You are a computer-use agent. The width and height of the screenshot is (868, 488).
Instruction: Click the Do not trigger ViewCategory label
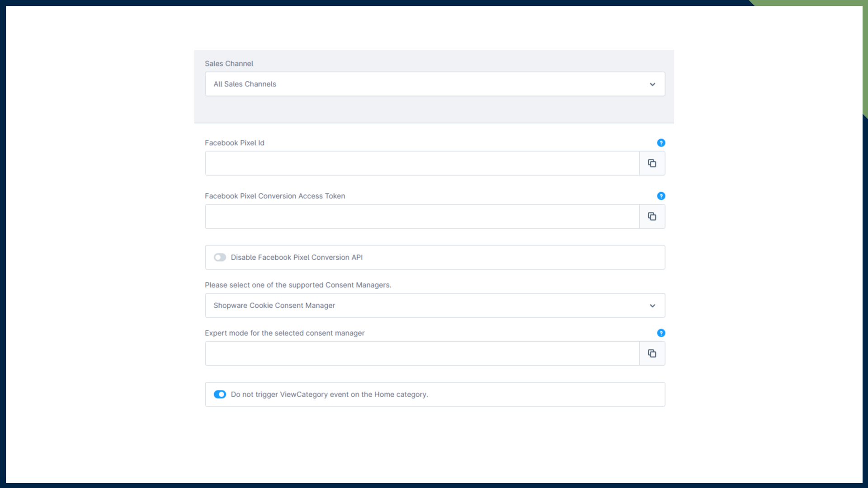(x=329, y=394)
